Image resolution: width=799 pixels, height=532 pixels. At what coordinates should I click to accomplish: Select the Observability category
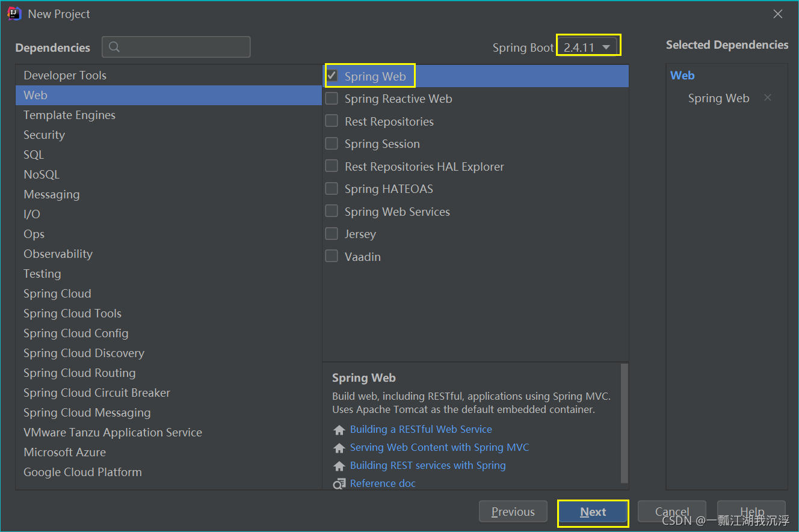click(x=168, y=254)
